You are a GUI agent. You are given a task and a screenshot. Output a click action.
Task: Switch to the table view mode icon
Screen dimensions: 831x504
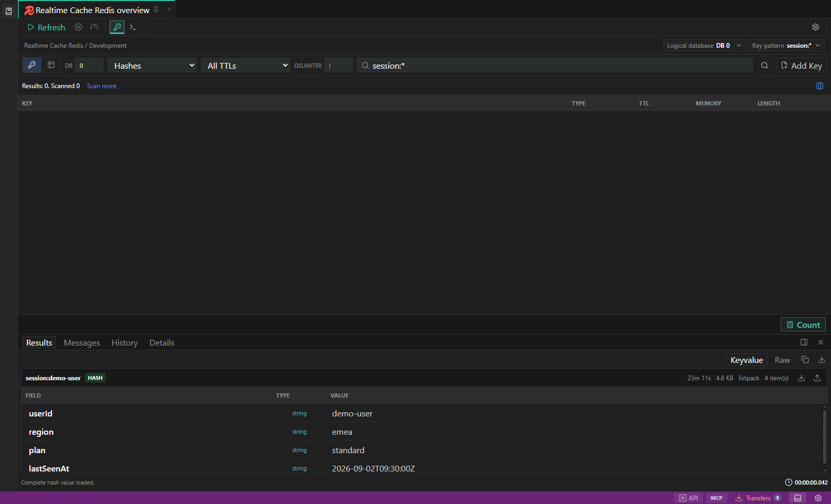[x=51, y=65]
